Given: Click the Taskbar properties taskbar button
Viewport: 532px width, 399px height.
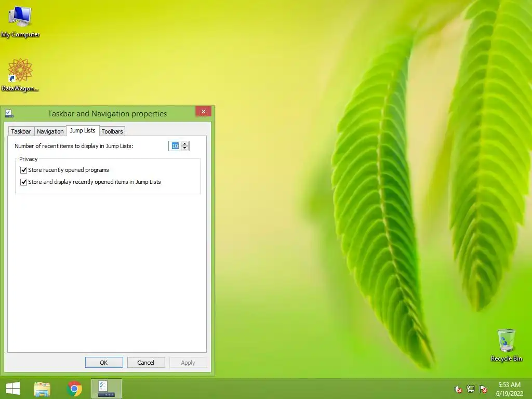Looking at the screenshot, I should (x=106, y=389).
